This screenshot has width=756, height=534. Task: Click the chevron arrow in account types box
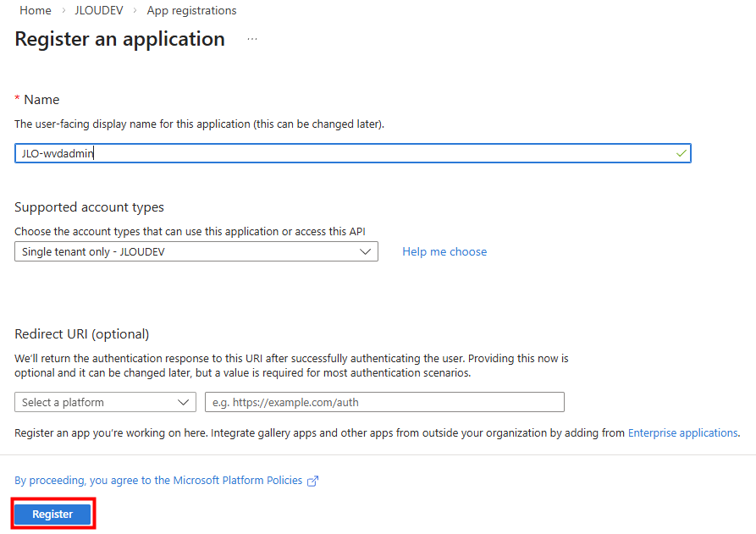pyautogui.click(x=365, y=252)
